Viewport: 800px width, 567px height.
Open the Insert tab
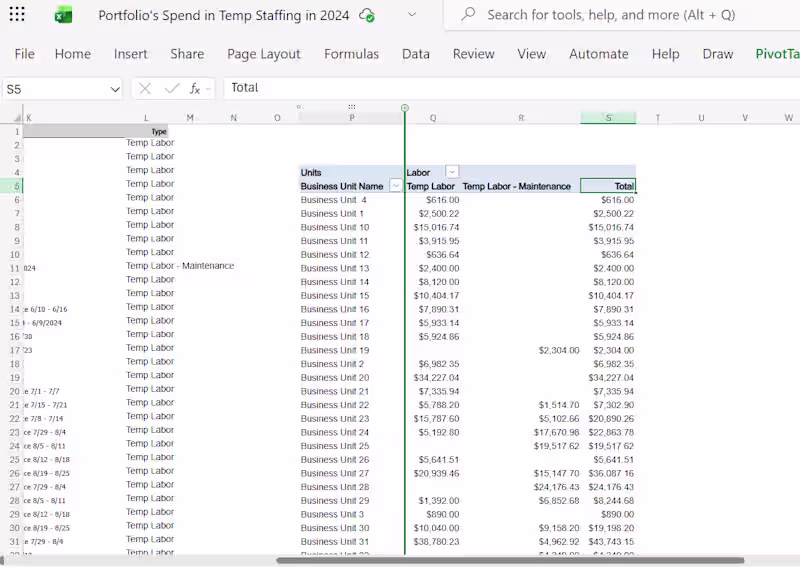tap(131, 54)
